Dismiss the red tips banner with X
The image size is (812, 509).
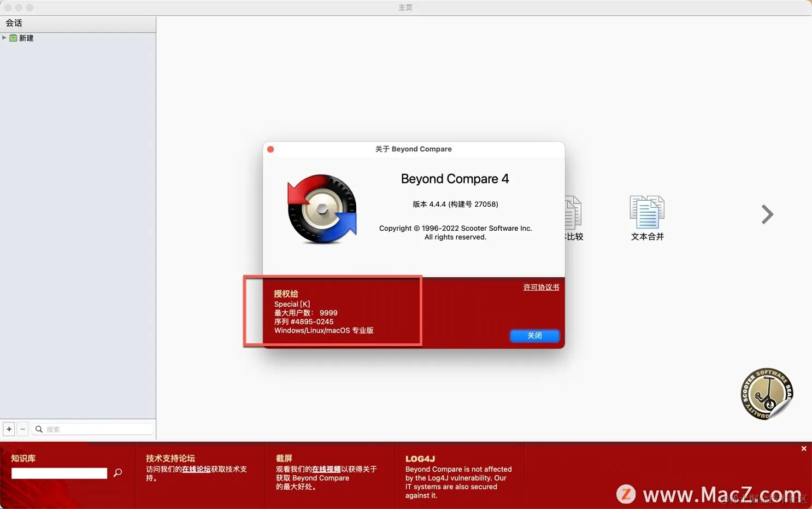coord(804,448)
